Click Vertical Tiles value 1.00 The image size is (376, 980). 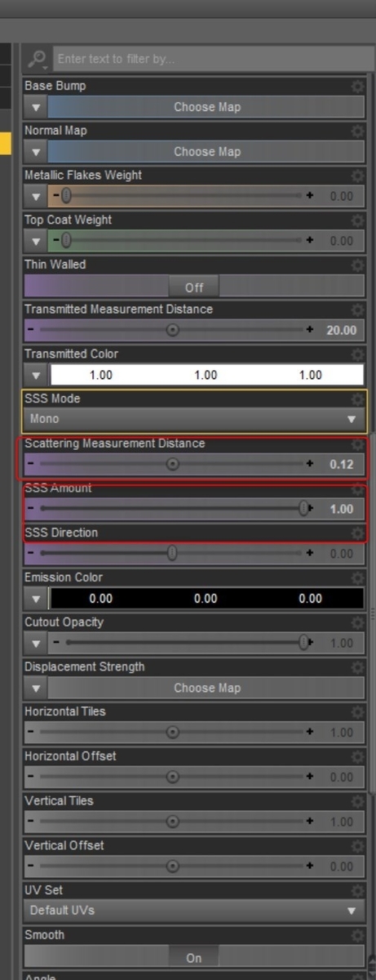click(342, 822)
